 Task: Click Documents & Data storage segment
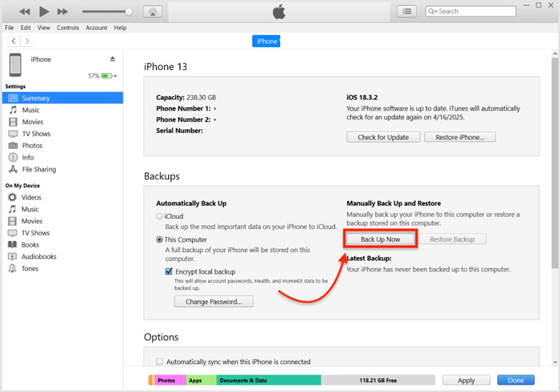click(269, 380)
